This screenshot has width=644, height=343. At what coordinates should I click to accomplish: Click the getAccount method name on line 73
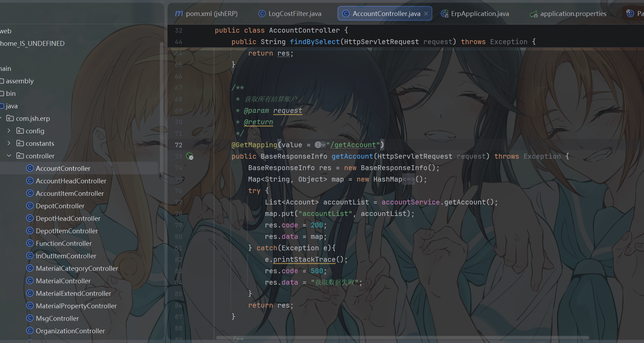(352, 157)
